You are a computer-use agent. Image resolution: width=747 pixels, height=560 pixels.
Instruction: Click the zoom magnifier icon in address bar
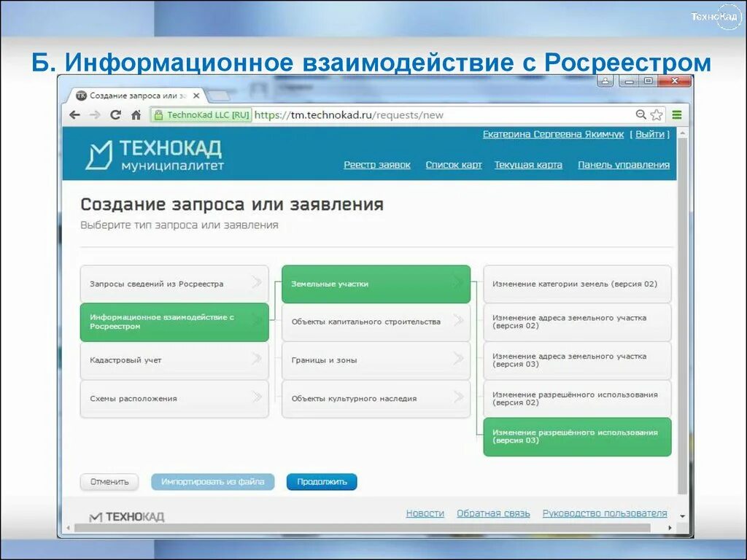click(640, 114)
